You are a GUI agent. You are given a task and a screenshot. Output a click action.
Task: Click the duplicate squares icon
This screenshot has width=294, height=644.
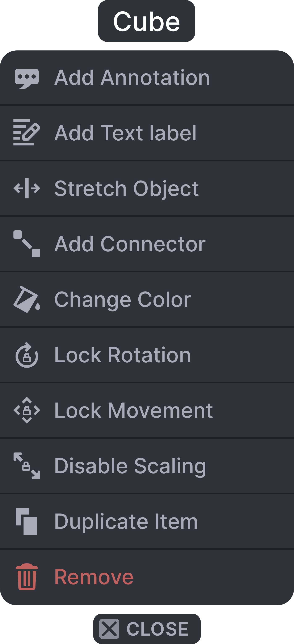coord(27,521)
